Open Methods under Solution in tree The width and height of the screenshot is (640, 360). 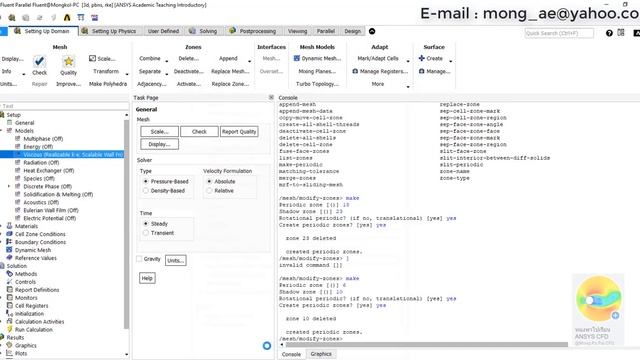pyautogui.click(x=26, y=274)
